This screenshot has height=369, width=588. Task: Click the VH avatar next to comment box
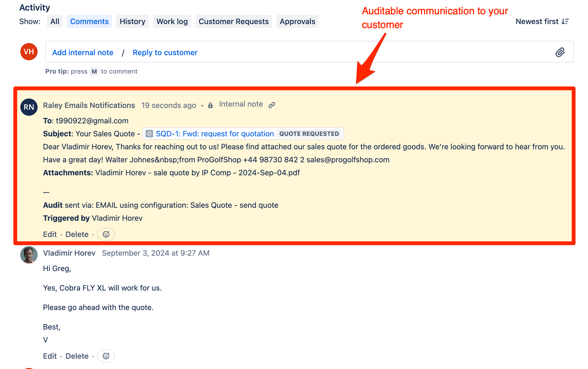click(29, 52)
